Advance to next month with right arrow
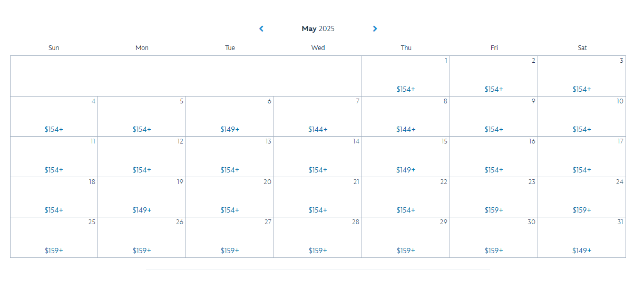This screenshot has height=288, width=644. click(x=375, y=29)
